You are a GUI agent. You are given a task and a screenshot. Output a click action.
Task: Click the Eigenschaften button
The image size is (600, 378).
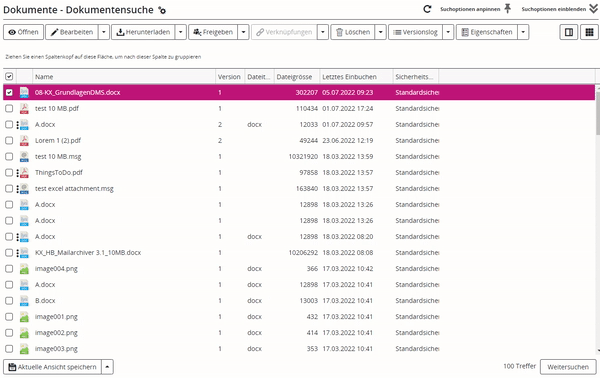point(487,32)
